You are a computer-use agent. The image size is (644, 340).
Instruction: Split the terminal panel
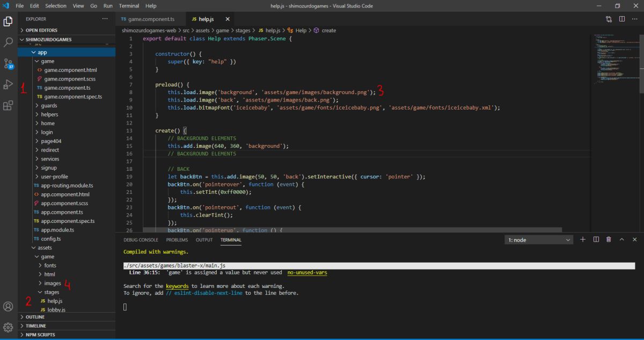(596, 240)
